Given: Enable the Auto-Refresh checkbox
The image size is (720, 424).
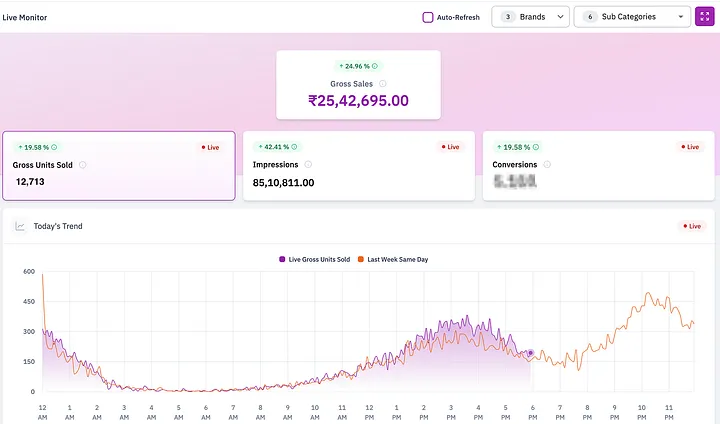Looking at the screenshot, I should point(428,17).
